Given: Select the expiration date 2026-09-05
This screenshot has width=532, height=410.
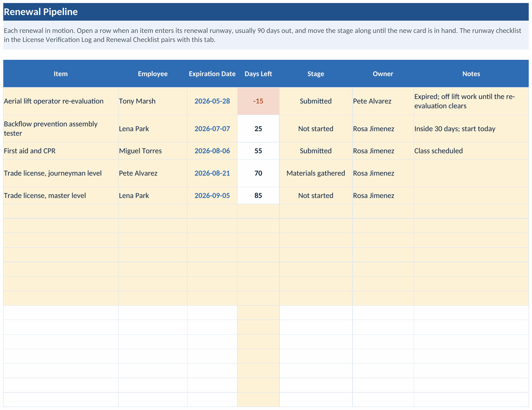Looking at the screenshot, I should tap(212, 195).
